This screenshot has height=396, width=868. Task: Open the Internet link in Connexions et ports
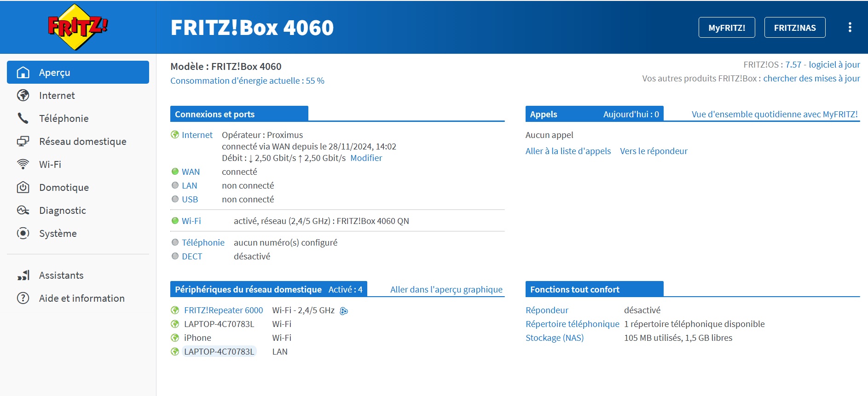(x=197, y=135)
